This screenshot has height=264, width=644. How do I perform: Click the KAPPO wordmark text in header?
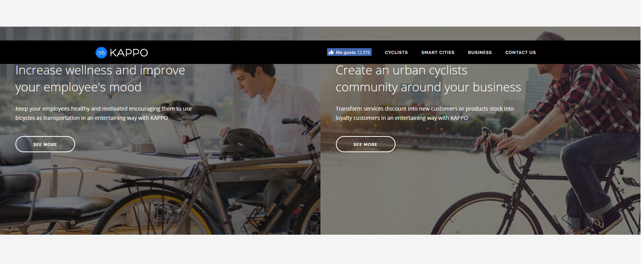[129, 52]
